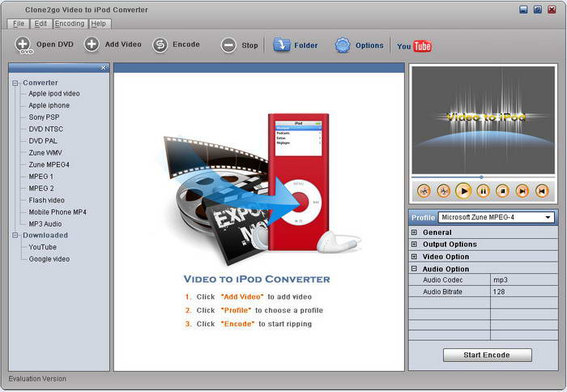Screen dimensions: 567x392
Task: Skip to previous in preview player
Action: tap(542, 190)
